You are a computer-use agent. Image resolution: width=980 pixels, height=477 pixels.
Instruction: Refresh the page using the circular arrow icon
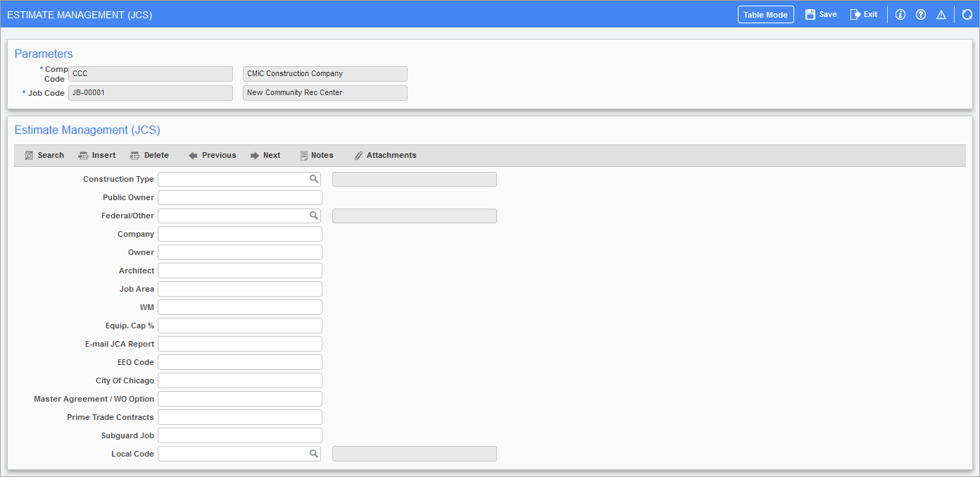[967, 13]
